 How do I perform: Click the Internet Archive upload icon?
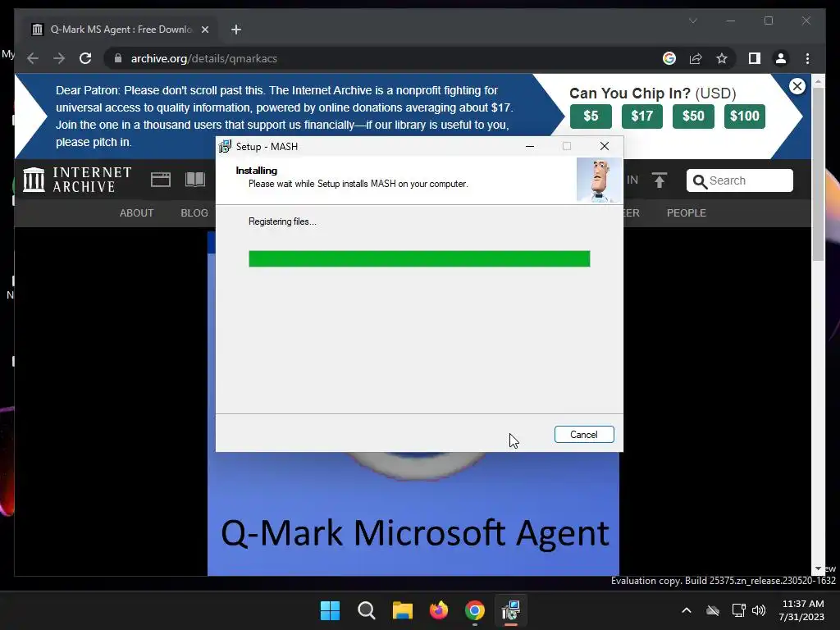point(660,180)
